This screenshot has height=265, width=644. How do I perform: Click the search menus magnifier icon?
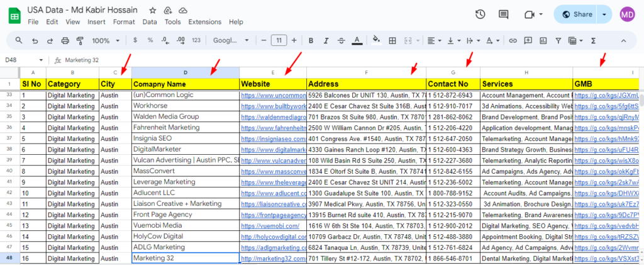(19, 40)
